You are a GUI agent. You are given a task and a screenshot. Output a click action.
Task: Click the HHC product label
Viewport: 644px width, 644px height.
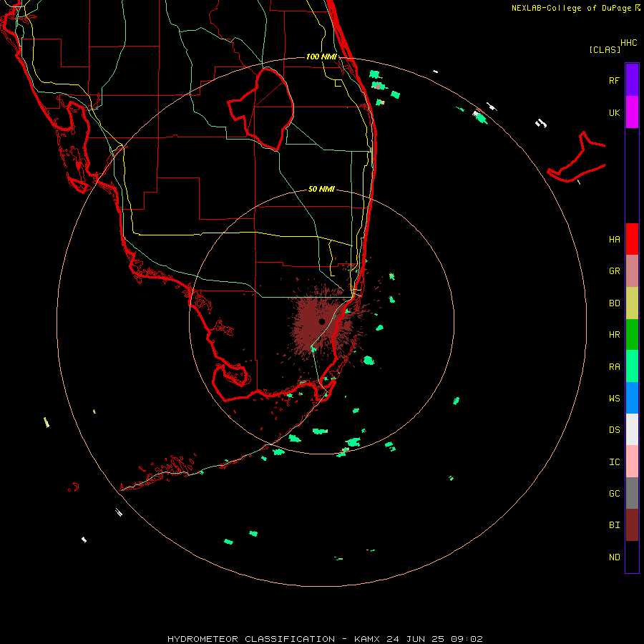[629, 43]
